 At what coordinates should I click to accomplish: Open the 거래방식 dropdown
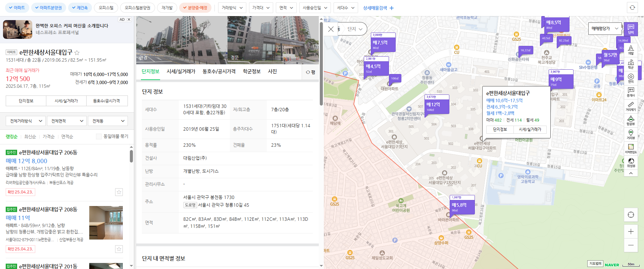(x=232, y=8)
